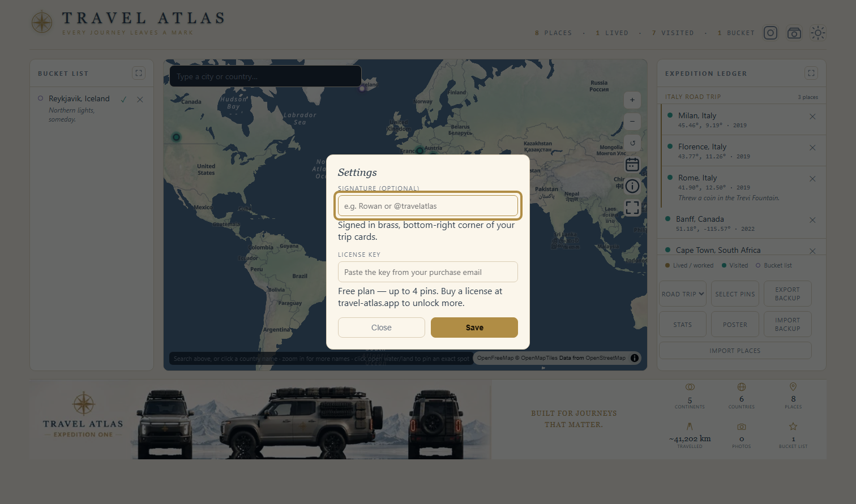The width and height of the screenshot is (856, 504).
Task: Toggle fullscreen map view
Action: [x=632, y=208]
